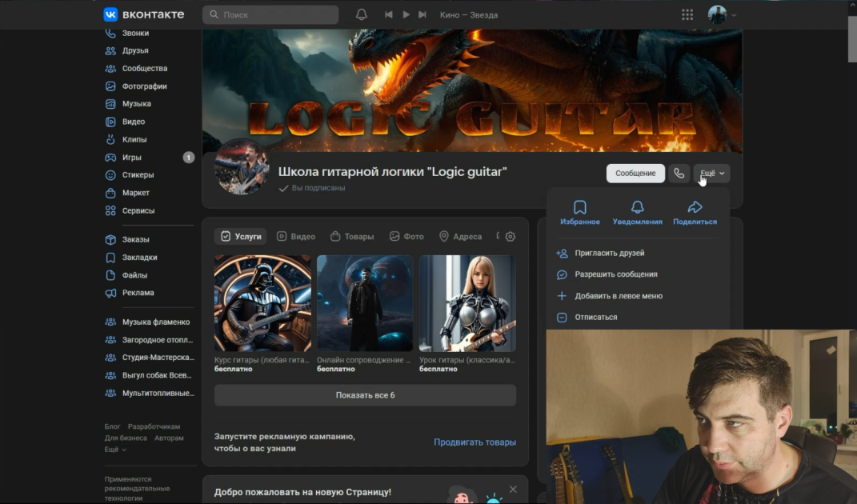Screen dimensions: 857x504
Task: Switch to Услуги tab
Action: [241, 236]
